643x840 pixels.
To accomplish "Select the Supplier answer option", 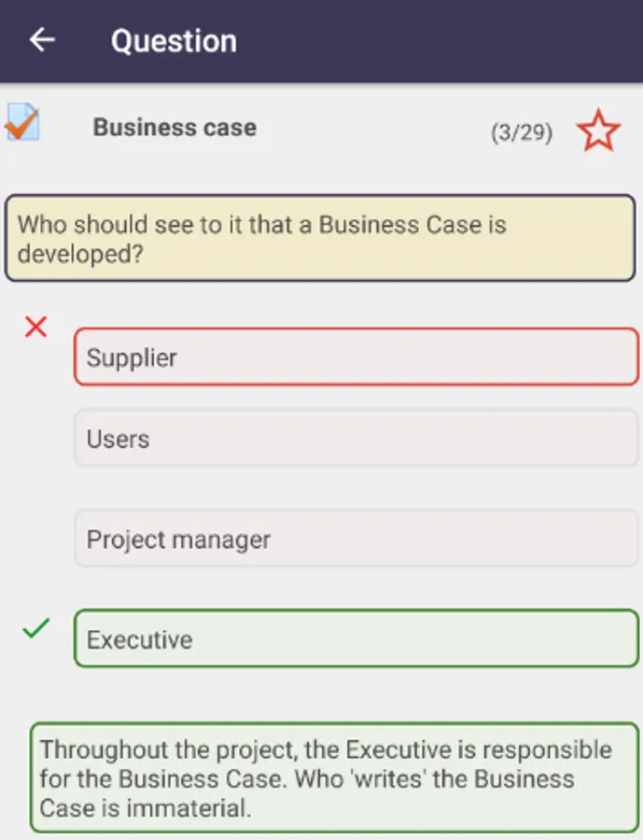I will click(x=355, y=357).
